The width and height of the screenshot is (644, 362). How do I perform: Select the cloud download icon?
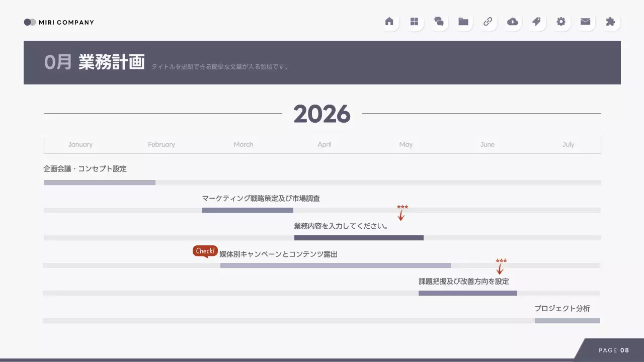pyautogui.click(x=512, y=22)
